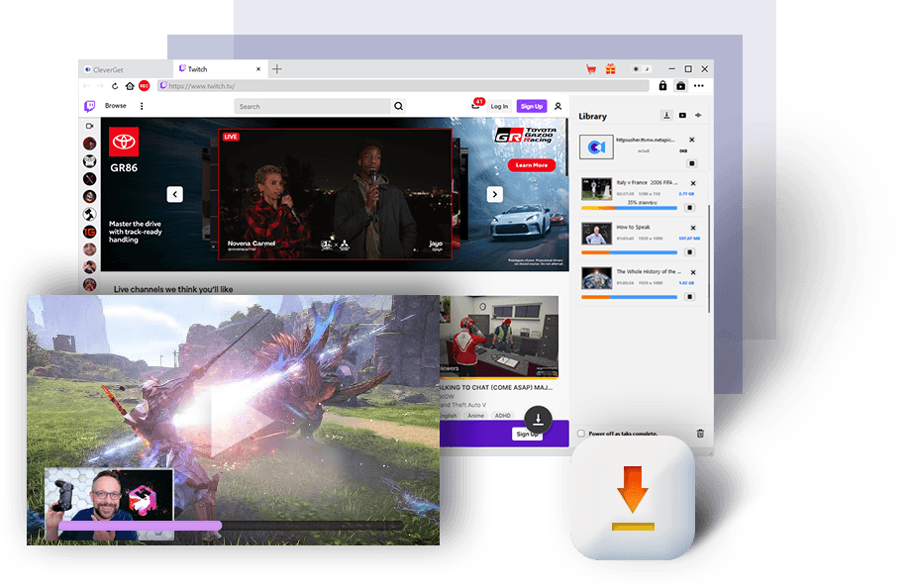The height and width of the screenshot is (588, 910).
Task: Open the black X channel avatar in sidebar
Action: coord(89,179)
